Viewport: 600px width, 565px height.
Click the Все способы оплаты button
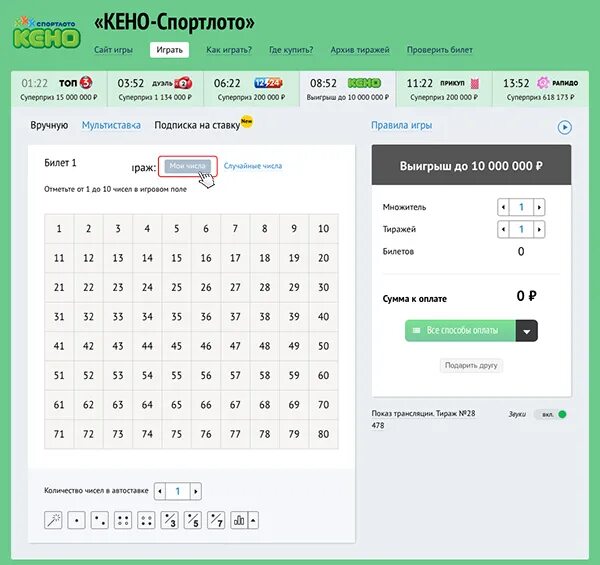coord(460,331)
